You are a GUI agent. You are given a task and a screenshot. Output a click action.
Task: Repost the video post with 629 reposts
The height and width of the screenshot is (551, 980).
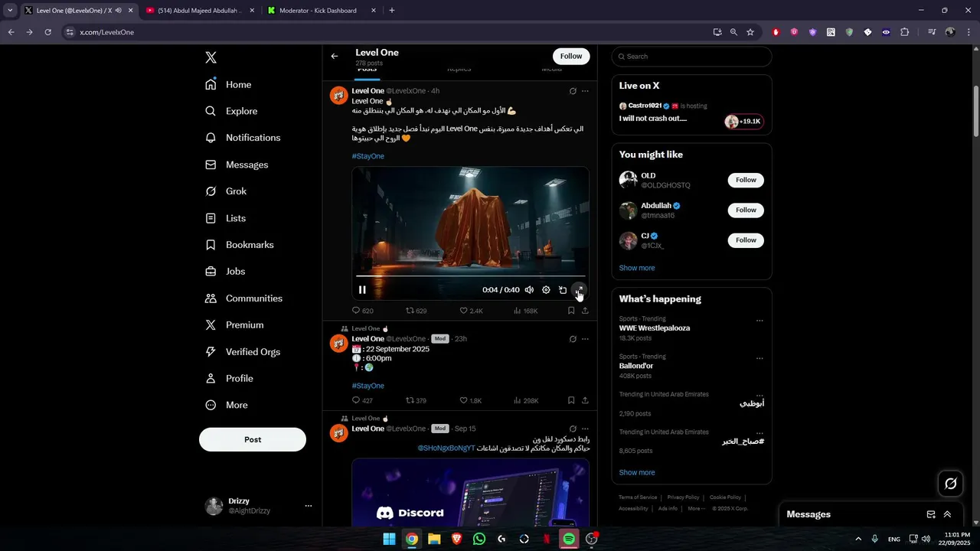point(416,311)
